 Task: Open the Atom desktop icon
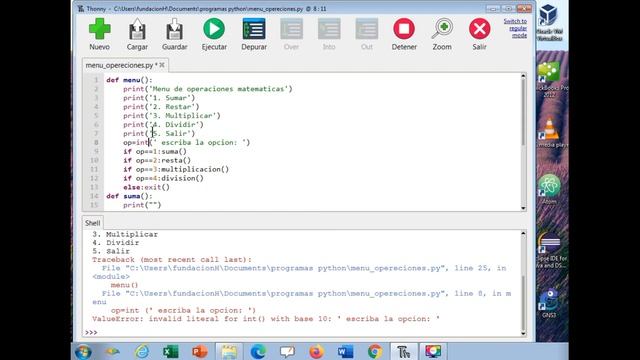tap(549, 189)
